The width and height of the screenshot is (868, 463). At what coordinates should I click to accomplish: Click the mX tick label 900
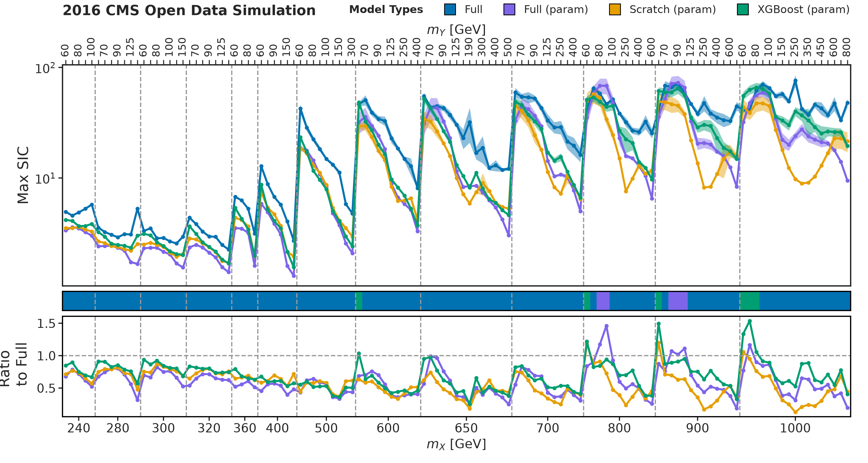coord(698,428)
